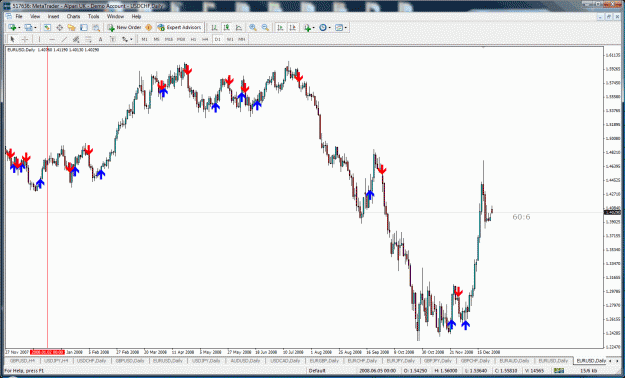The width and height of the screenshot is (625, 378).
Task: Select the arrows drawing tool icon
Action: click(x=125, y=39)
